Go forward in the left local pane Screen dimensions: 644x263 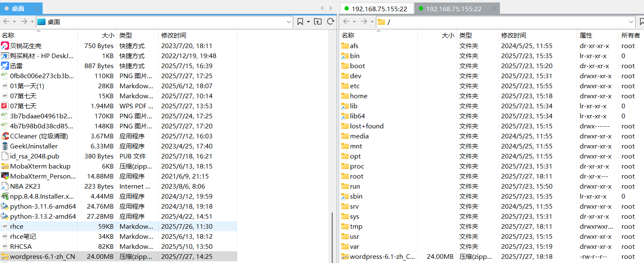click(x=24, y=21)
